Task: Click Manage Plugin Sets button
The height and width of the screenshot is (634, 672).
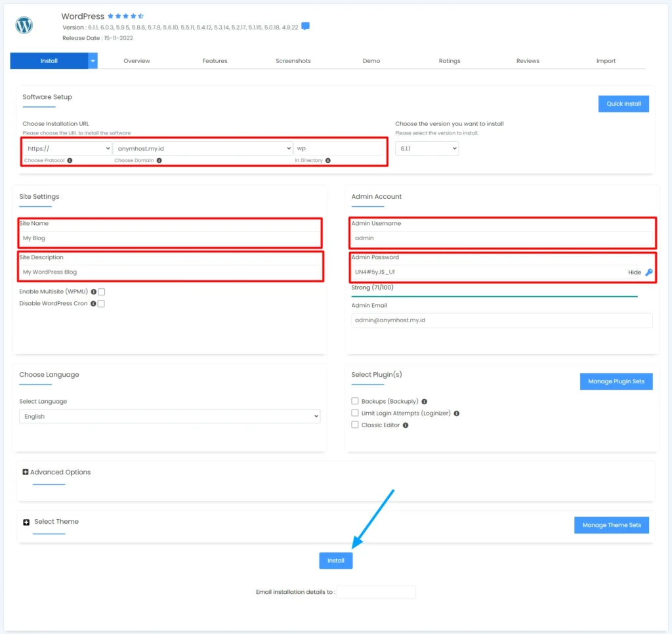Action: (616, 381)
